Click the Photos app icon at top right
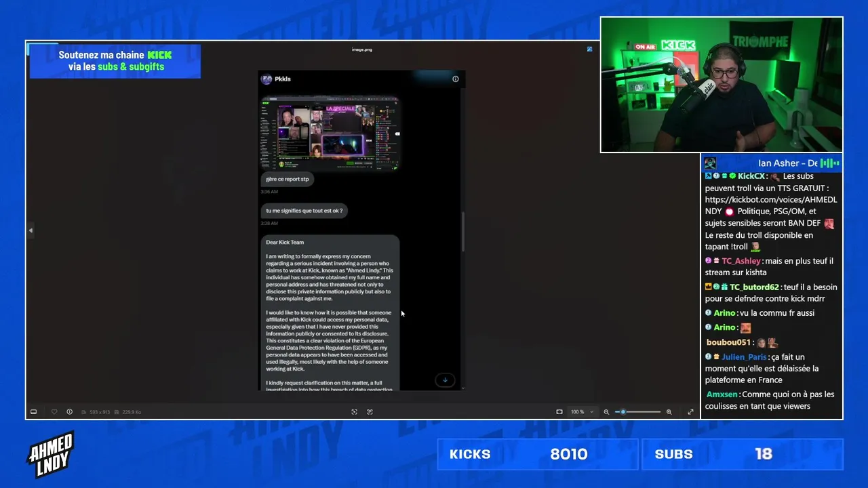This screenshot has height=488, width=868. coord(589,49)
